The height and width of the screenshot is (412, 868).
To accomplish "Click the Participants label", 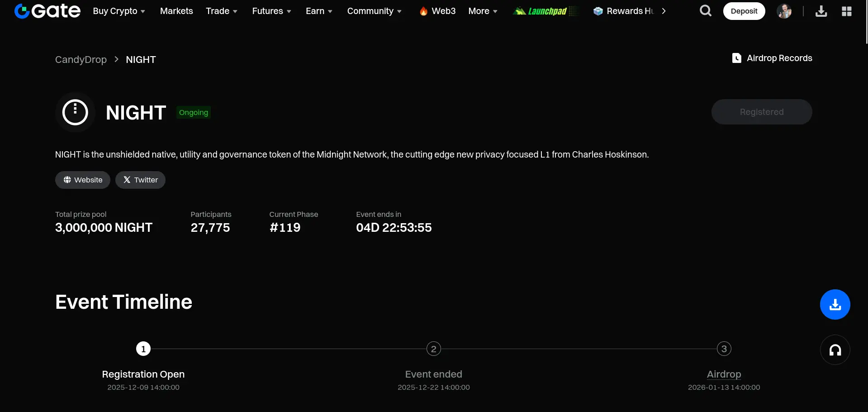I will pyautogui.click(x=211, y=214).
